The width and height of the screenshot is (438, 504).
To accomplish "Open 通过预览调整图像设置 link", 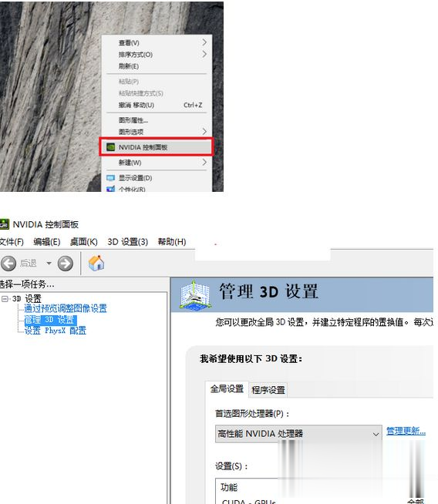I will click(66, 308).
